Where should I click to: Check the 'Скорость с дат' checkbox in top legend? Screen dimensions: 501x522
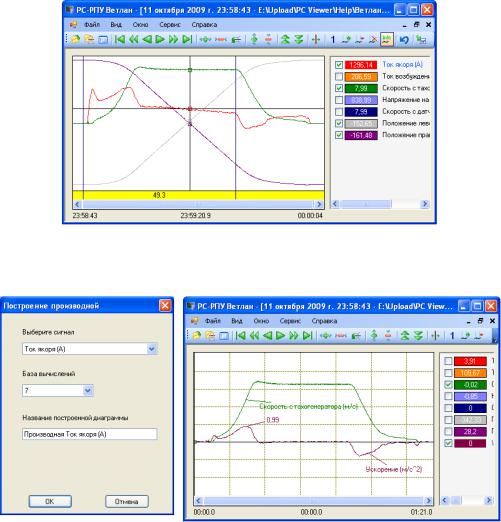coord(339,112)
